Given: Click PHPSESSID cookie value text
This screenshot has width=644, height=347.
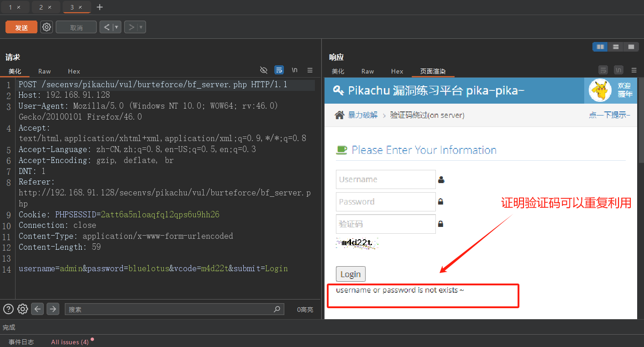Looking at the screenshot, I should coord(160,214).
